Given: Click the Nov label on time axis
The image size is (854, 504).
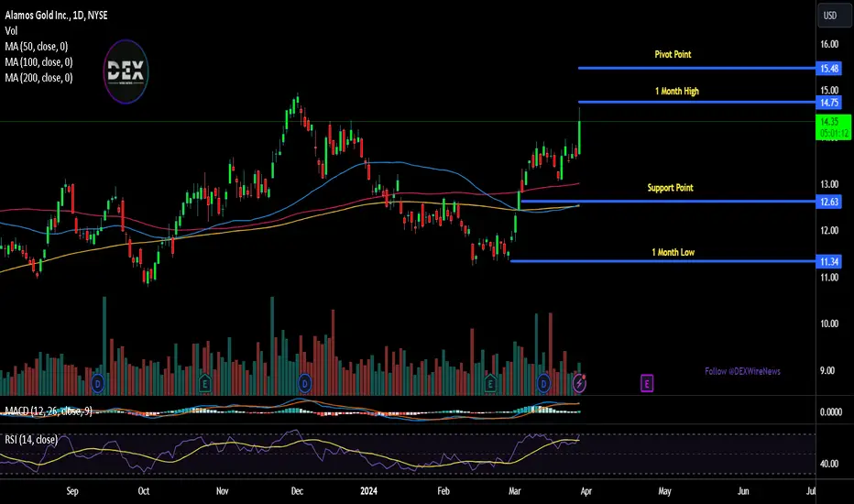Looking at the screenshot, I should (223, 491).
